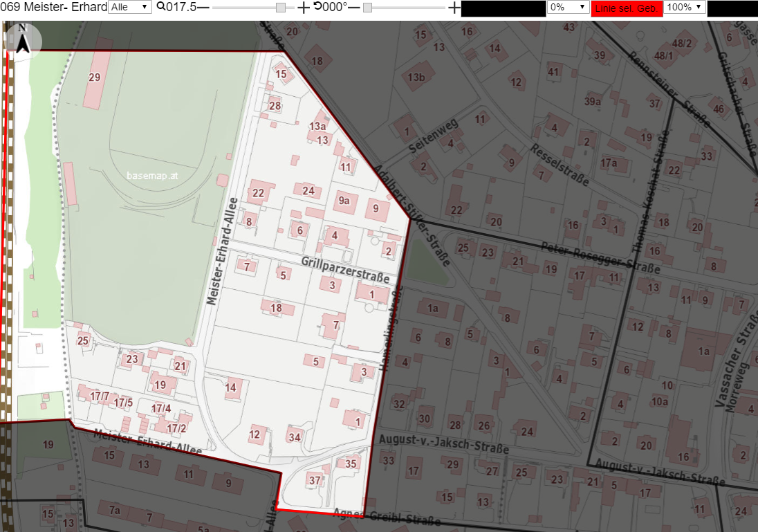The height and width of the screenshot is (532, 758).
Task: Open the 'Alle' dropdown
Action: 130,7
